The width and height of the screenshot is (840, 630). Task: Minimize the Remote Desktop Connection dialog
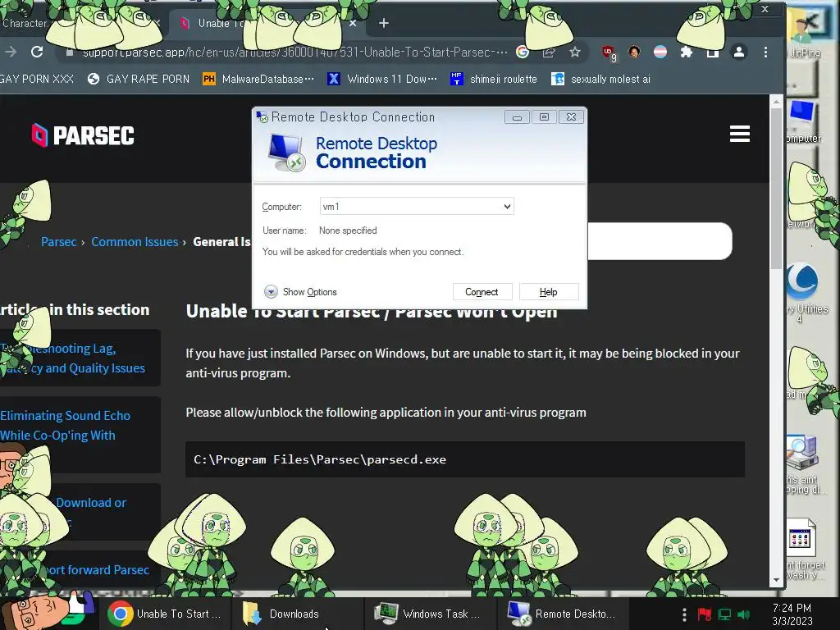[517, 117]
